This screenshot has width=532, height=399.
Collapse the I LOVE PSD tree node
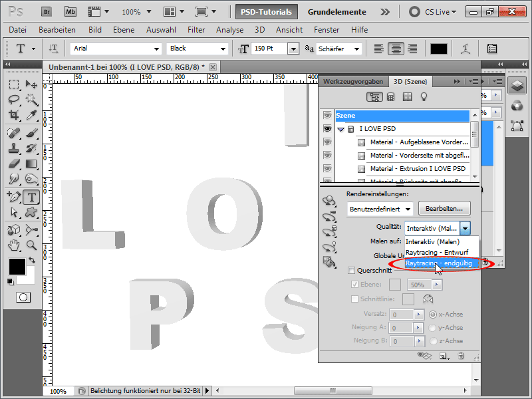click(x=341, y=129)
